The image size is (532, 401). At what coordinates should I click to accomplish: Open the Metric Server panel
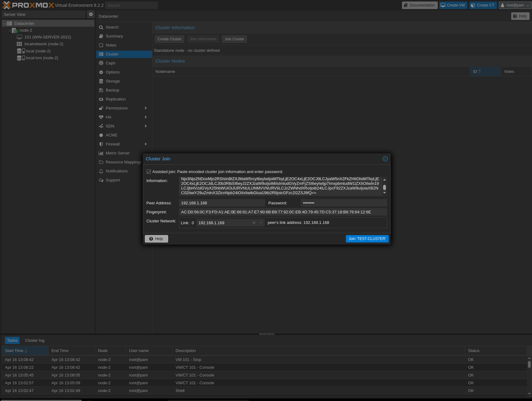click(118, 153)
